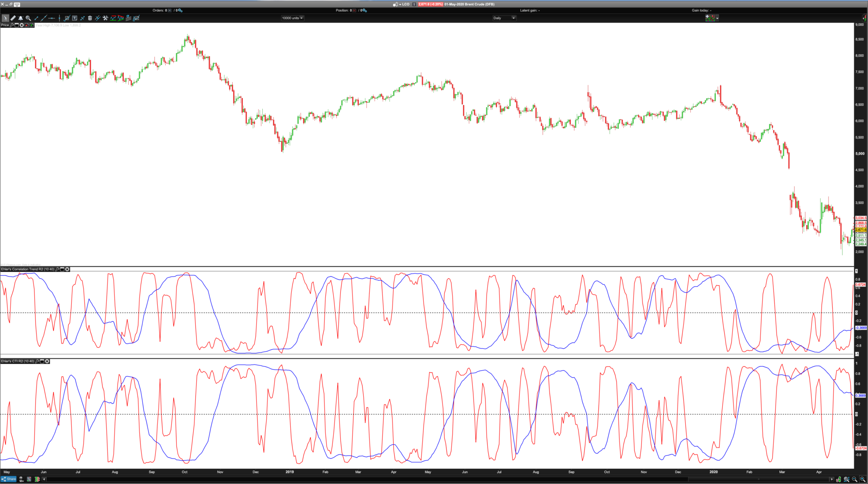Screen dimensions: 868x484
Task: Click the zoom out magnifier at bottom right
Action: point(854,479)
